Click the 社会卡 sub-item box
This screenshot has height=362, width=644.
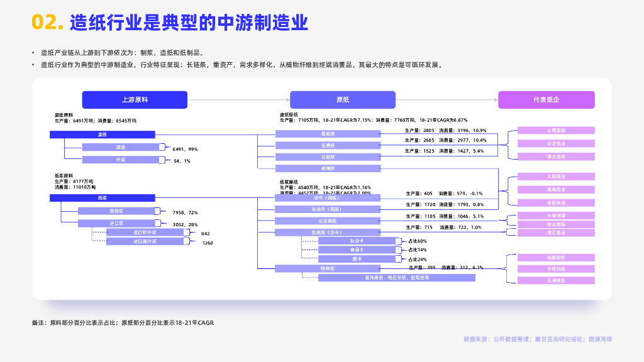[x=357, y=241]
